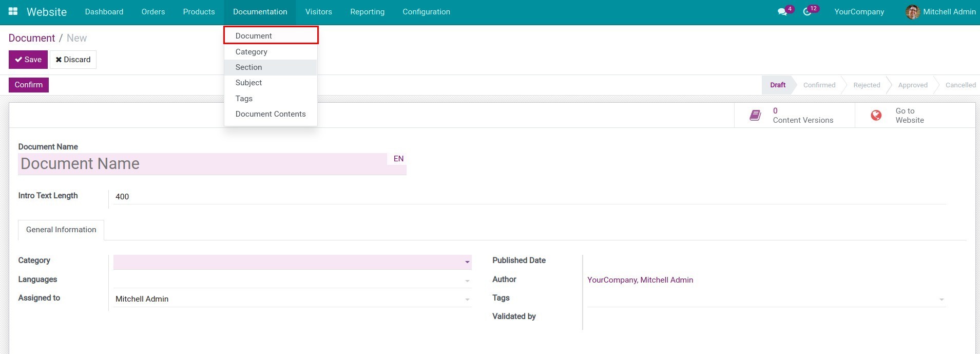This screenshot has height=354, width=980.
Task: Click the Content Versions book icon
Action: 755,115
